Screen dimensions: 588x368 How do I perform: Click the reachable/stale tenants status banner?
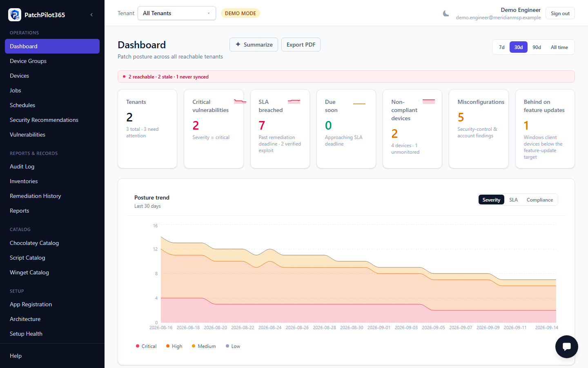346,76
